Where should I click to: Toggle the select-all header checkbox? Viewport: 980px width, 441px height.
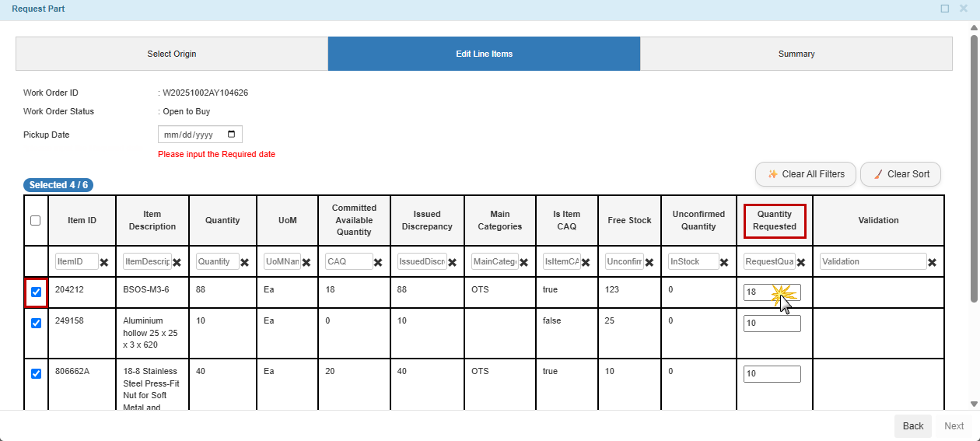[x=36, y=220]
